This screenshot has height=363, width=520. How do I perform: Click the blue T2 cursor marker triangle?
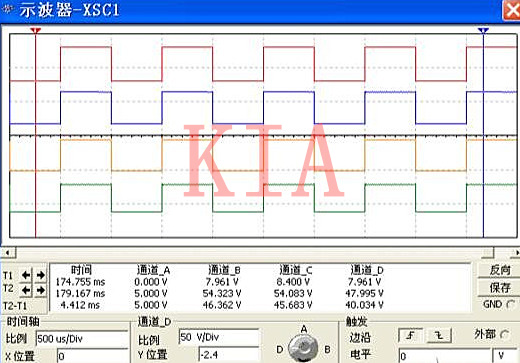483,31
